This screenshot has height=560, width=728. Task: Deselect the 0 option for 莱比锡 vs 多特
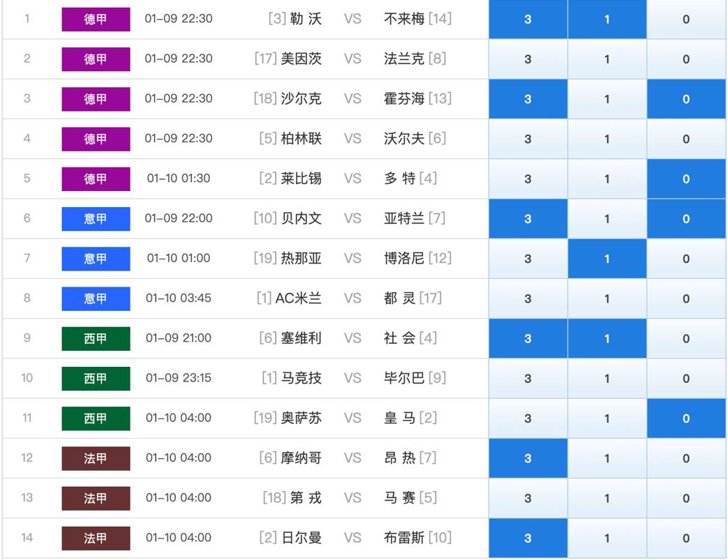coord(686,179)
